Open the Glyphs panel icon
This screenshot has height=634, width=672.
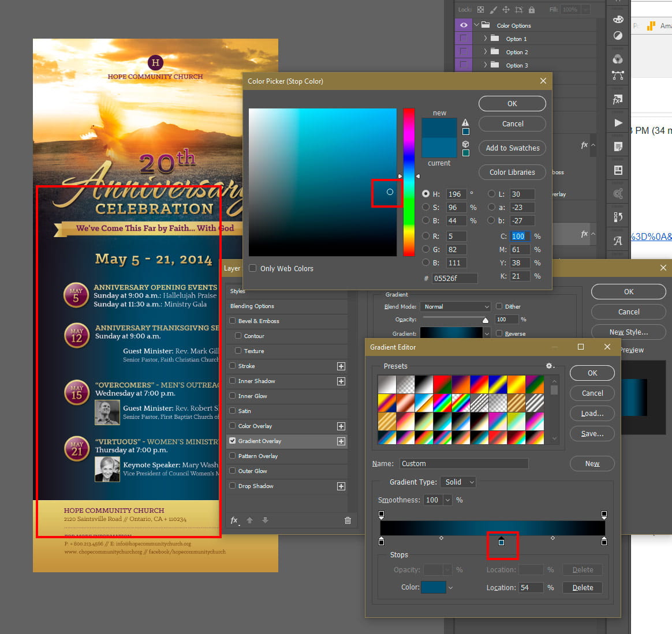pyautogui.click(x=618, y=241)
